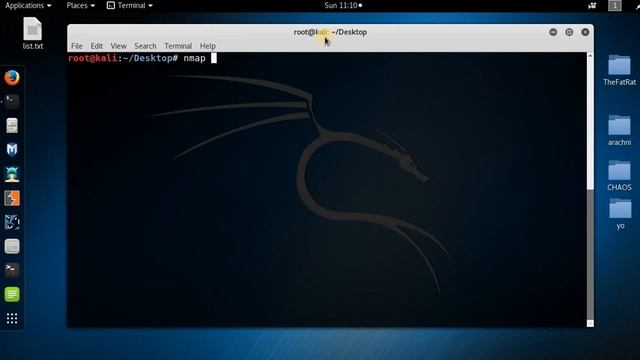
Task: Click the screen recorder tray icon
Action: (x=592, y=5)
